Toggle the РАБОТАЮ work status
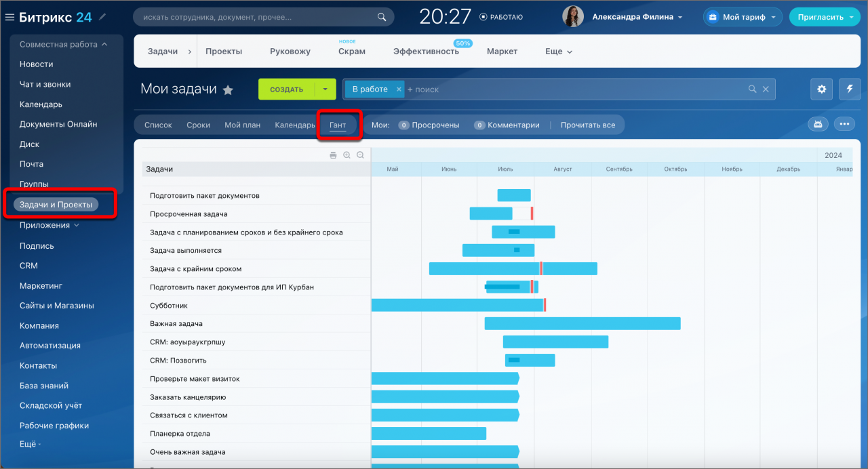Screen dimensions: 868x469 (x=501, y=17)
